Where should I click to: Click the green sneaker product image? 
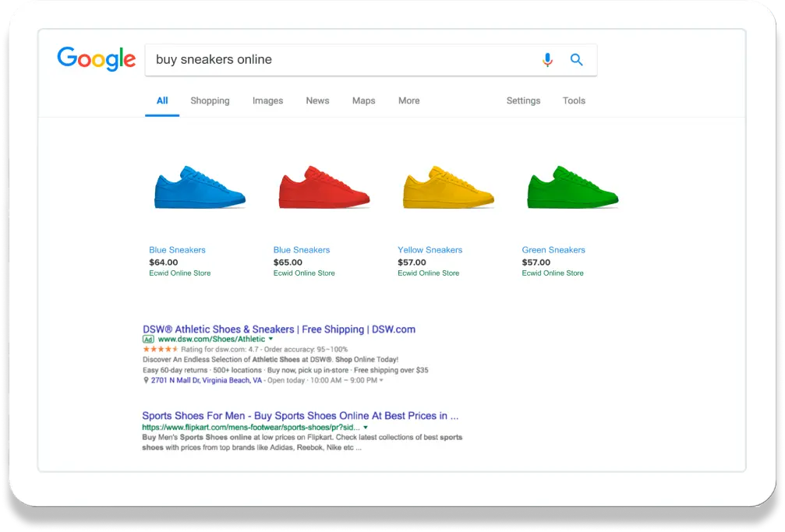[x=573, y=187]
